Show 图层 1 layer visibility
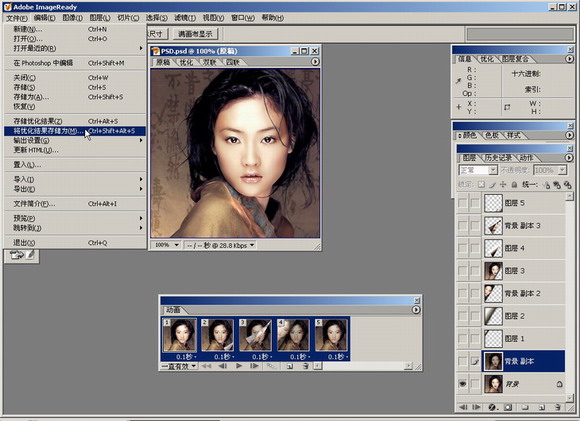 tap(463, 338)
